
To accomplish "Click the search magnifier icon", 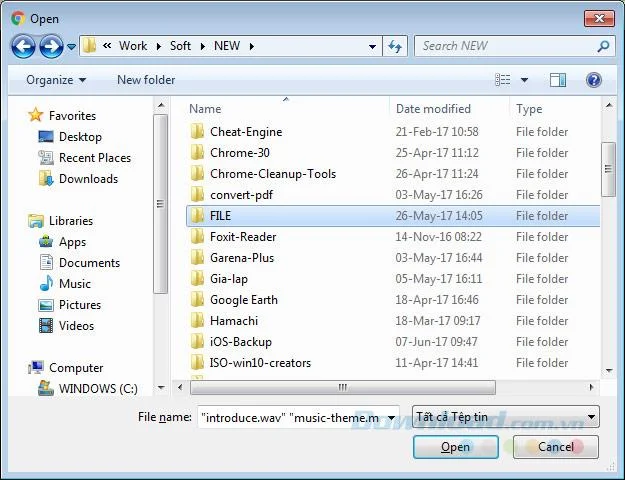I will pos(603,46).
